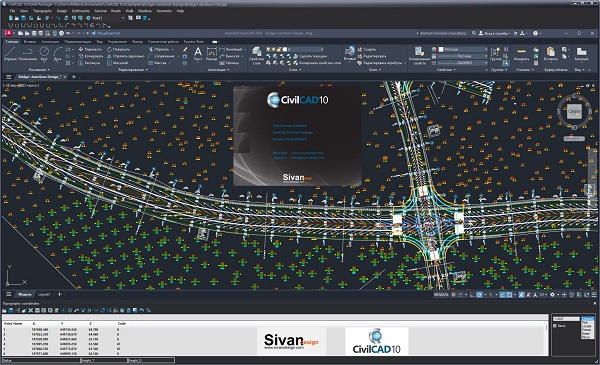This screenshot has height=365, width=600.
Task: Switch to the Layout1 tab
Action: pyautogui.click(x=44, y=294)
